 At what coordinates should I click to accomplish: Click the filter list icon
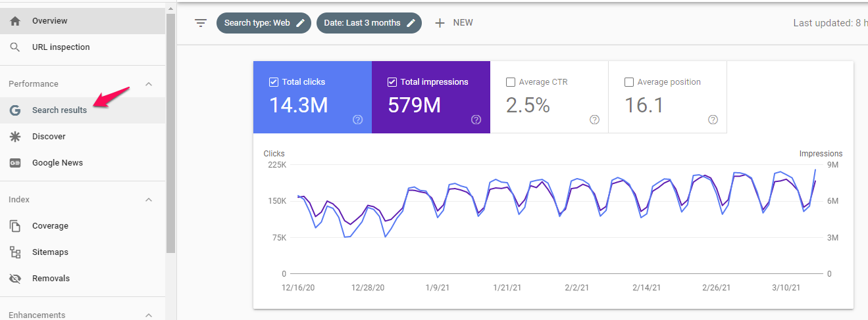pyautogui.click(x=201, y=23)
